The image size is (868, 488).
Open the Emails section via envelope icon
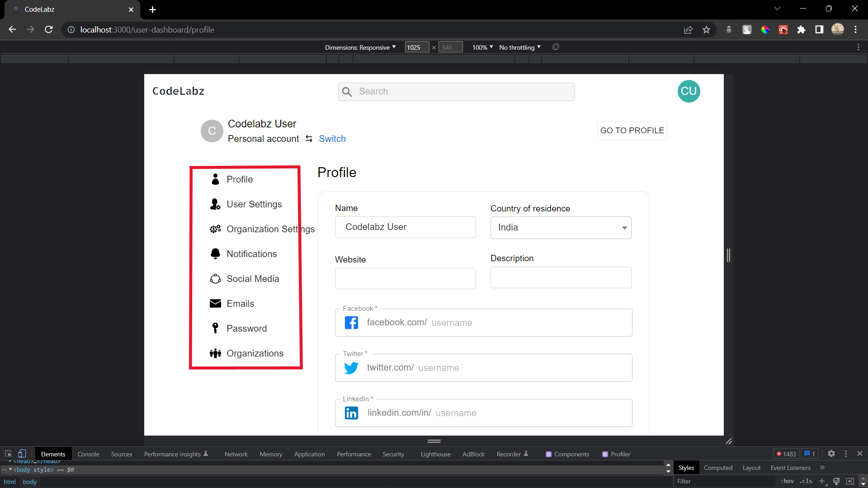click(x=215, y=303)
